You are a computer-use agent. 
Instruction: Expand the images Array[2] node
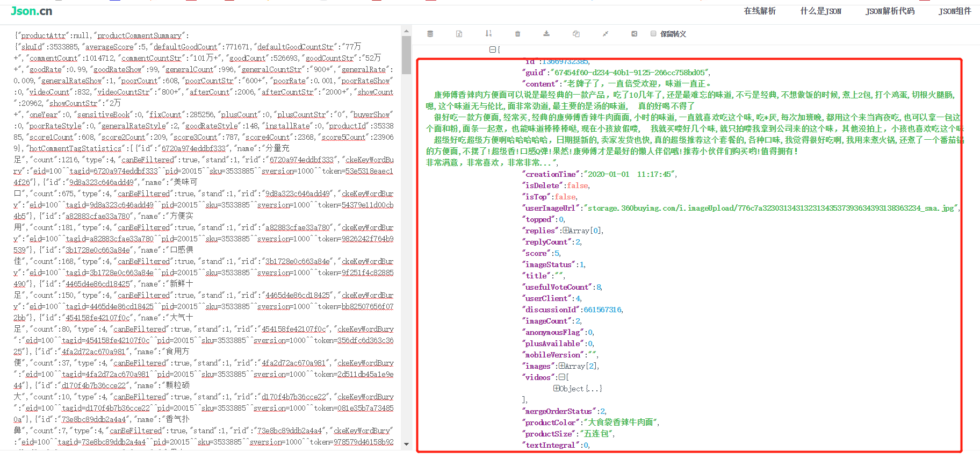point(562,366)
